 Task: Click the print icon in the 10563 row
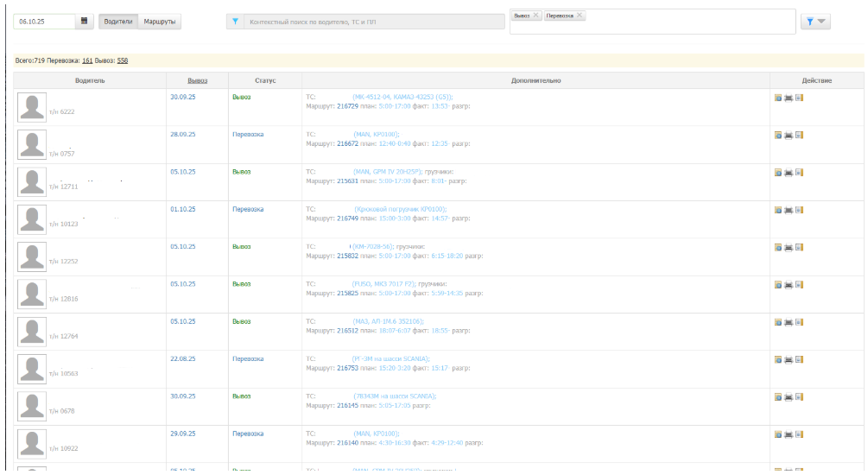789,358
